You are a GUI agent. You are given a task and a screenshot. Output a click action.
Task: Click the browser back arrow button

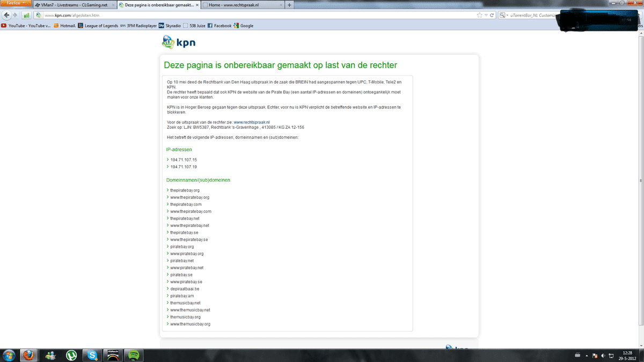pos(6,15)
